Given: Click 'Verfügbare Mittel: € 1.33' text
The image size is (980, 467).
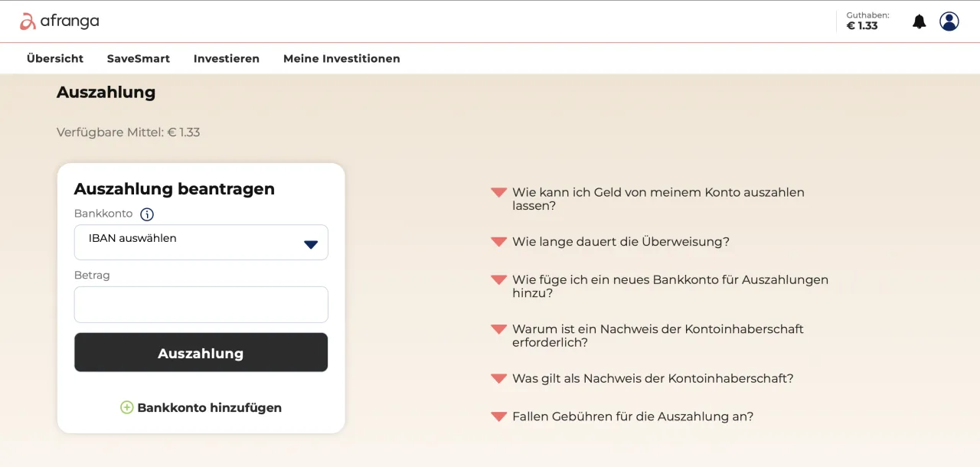Looking at the screenshot, I should coord(129,132).
